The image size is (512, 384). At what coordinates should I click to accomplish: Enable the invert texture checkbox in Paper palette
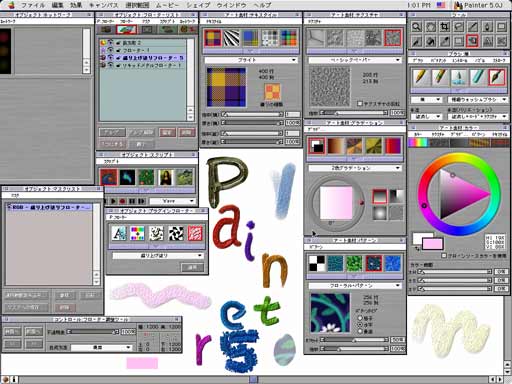pyautogui.click(x=360, y=104)
